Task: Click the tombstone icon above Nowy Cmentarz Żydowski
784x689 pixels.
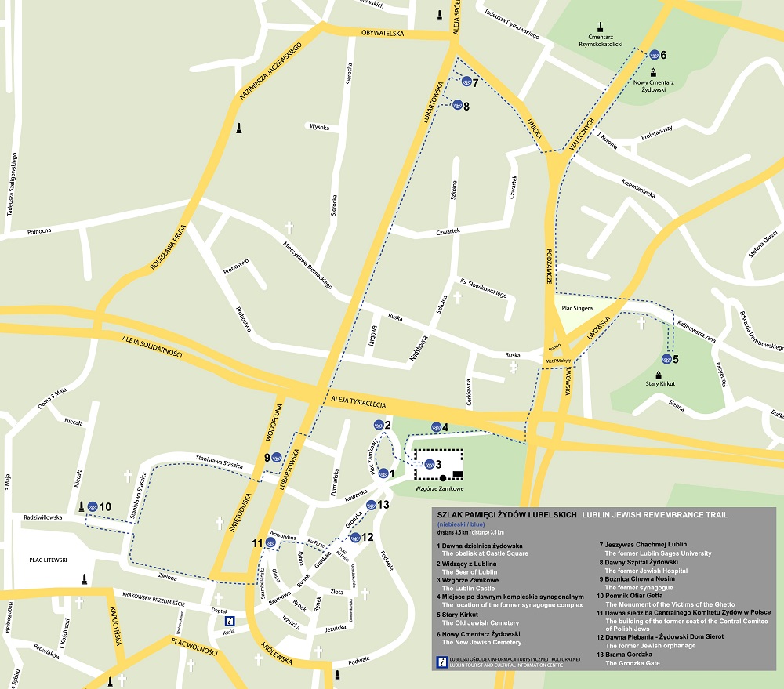Action: click(653, 72)
